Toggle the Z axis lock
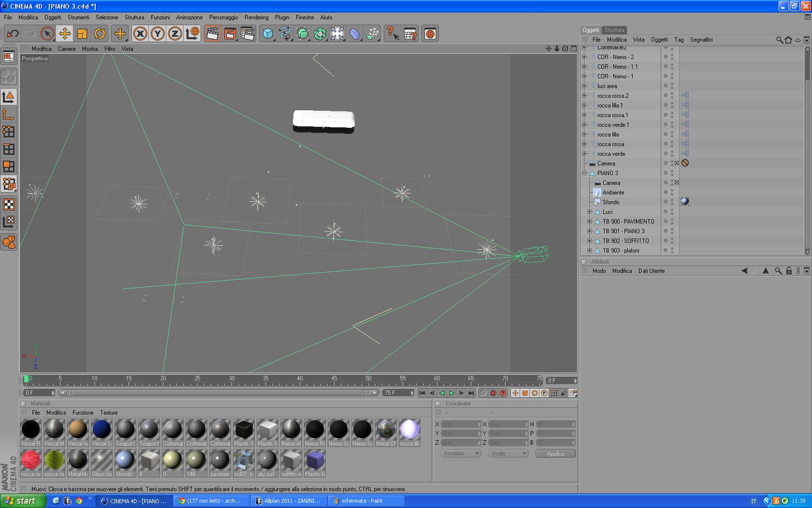812x508 pixels. [175, 34]
